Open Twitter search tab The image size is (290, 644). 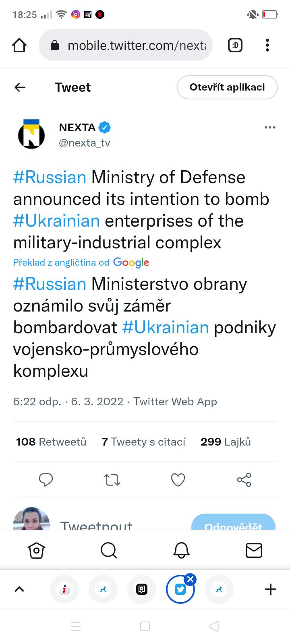pyautogui.click(x=109, y=550)
